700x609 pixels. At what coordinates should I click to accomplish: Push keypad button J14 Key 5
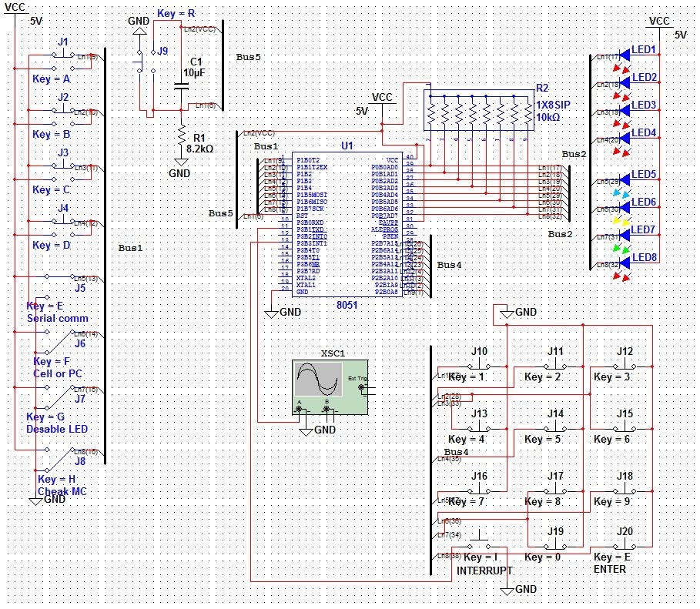tap(555, 427)
